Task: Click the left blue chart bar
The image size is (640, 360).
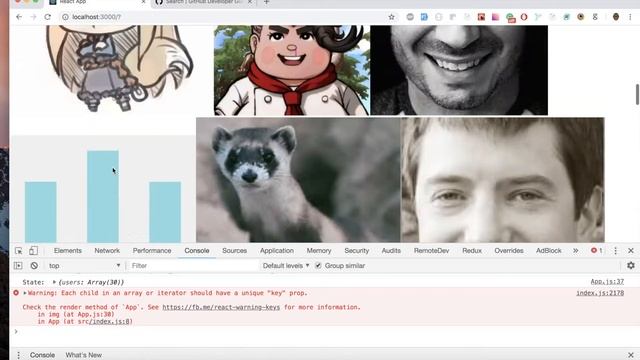Action: 40,212
